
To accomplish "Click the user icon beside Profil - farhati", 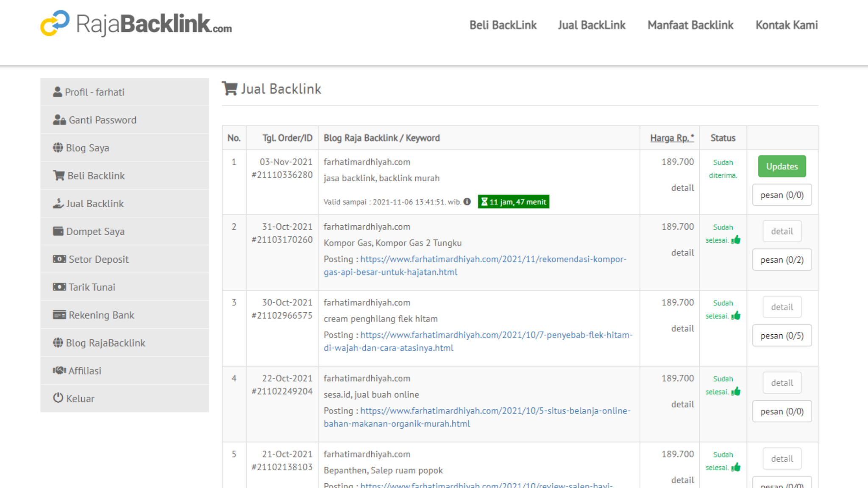I will tap(58, 92).
